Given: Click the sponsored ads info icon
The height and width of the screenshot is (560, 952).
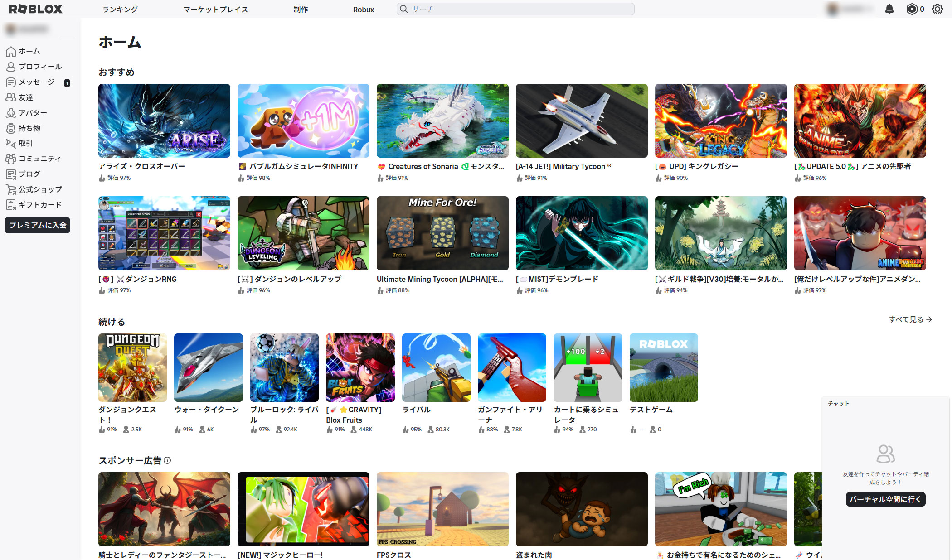Looking at the screenshot, I should point(167,460).
